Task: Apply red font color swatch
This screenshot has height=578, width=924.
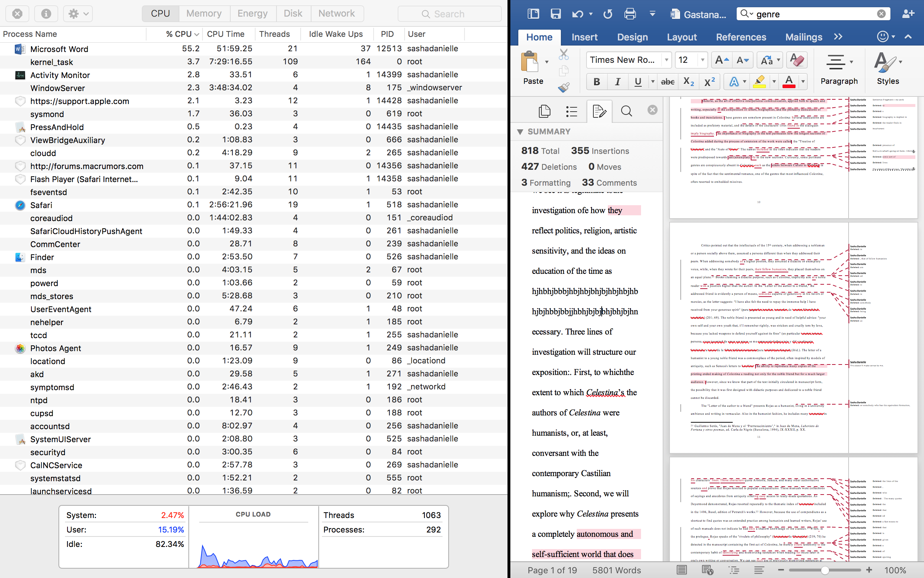Action: coord(789,81)
